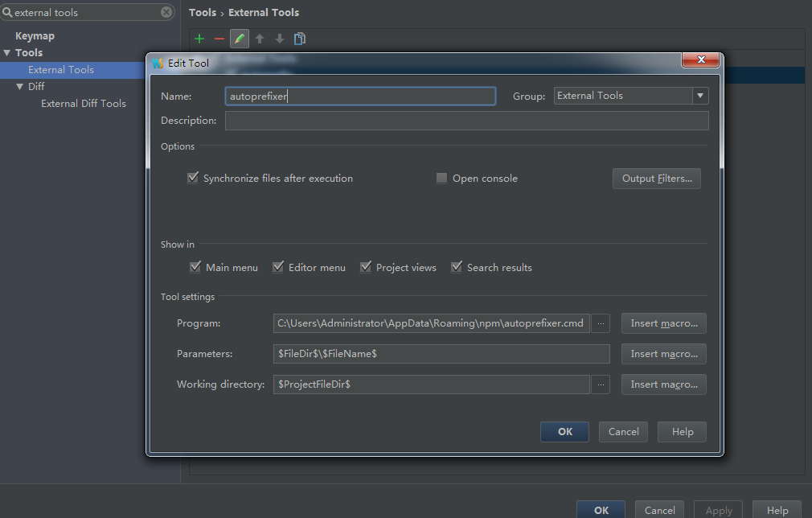Uncheck Synchronize files after execution
The width and height of the screenshot is (812, 518).
click(193, 178)
